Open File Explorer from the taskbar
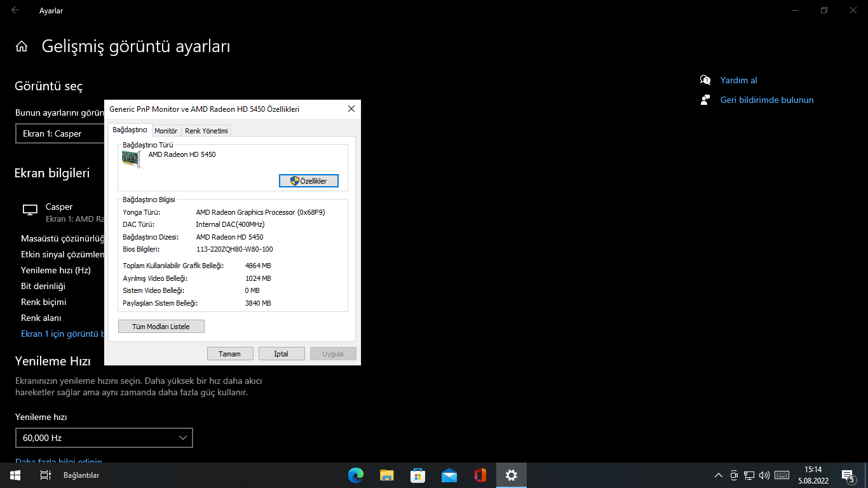This screenshot has height=488, width=868. [x=386, y=475]
